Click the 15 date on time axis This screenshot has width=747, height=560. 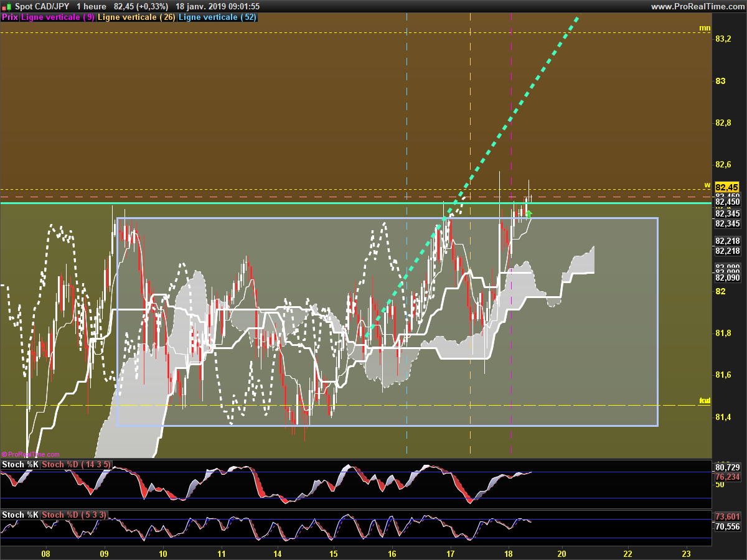[x=333, y=554]
